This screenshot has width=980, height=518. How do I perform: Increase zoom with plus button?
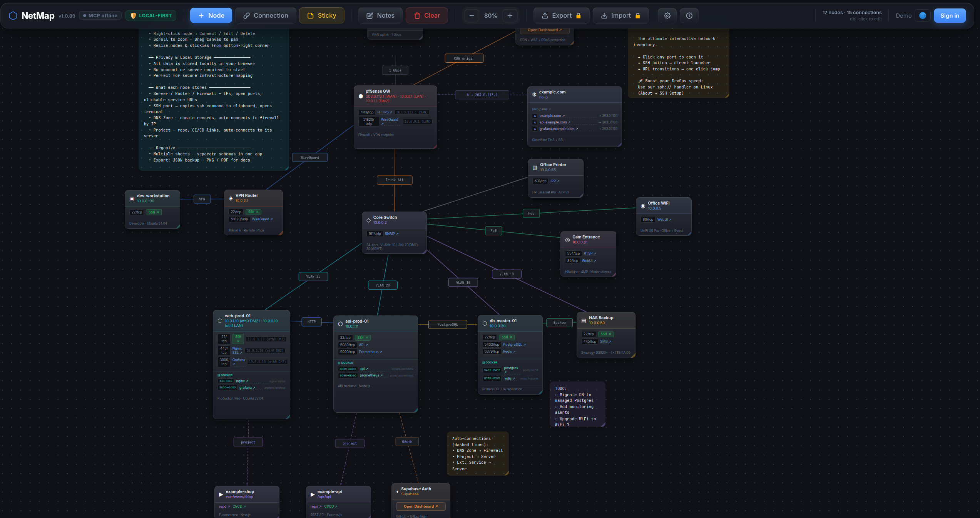510,16
